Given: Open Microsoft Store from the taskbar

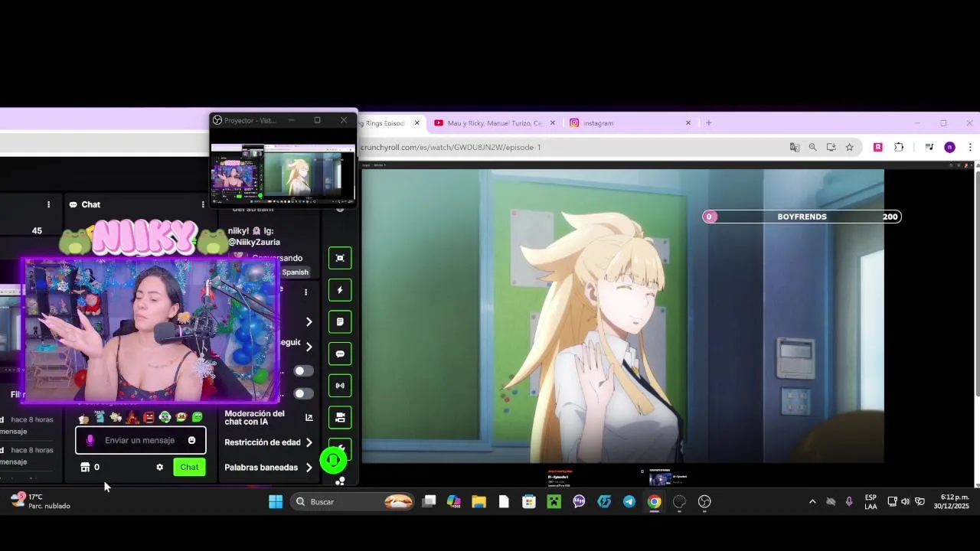Looking at the screenshot, I should pos(528,502).
